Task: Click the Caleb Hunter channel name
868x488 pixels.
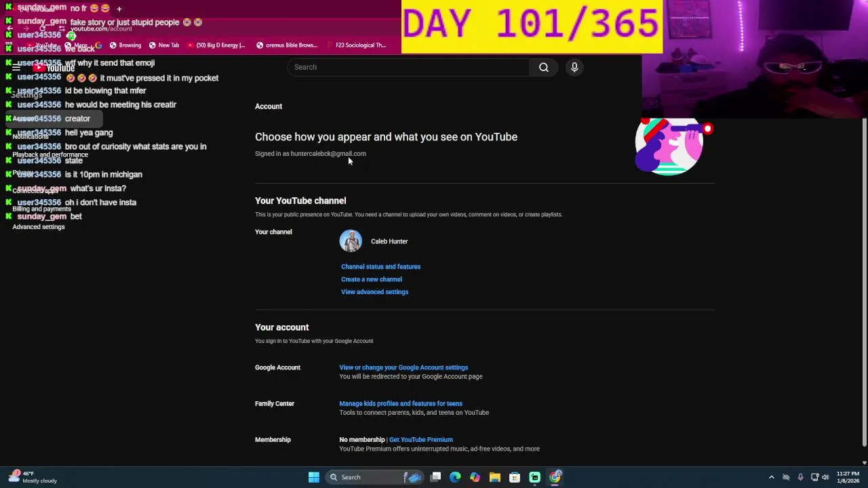Action: point(389,241)
